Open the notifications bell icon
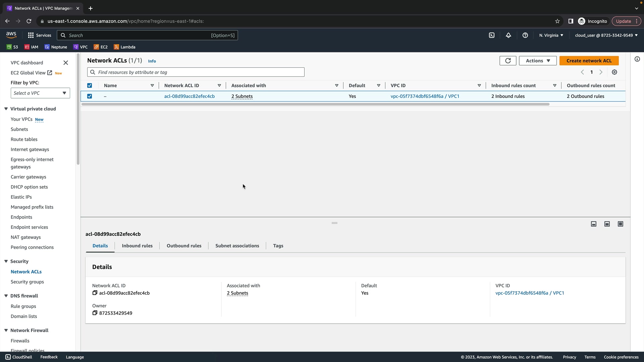644x362 pixels. 508,35
